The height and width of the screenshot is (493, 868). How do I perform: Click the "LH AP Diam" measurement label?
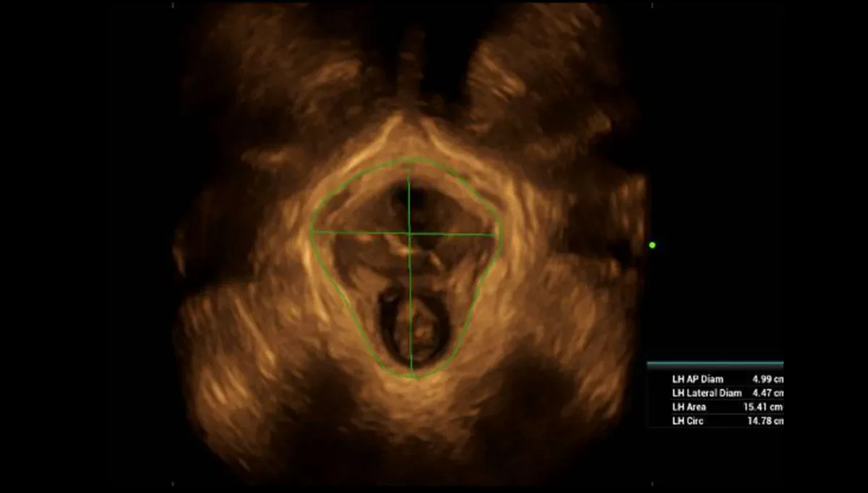click(697, 379)
